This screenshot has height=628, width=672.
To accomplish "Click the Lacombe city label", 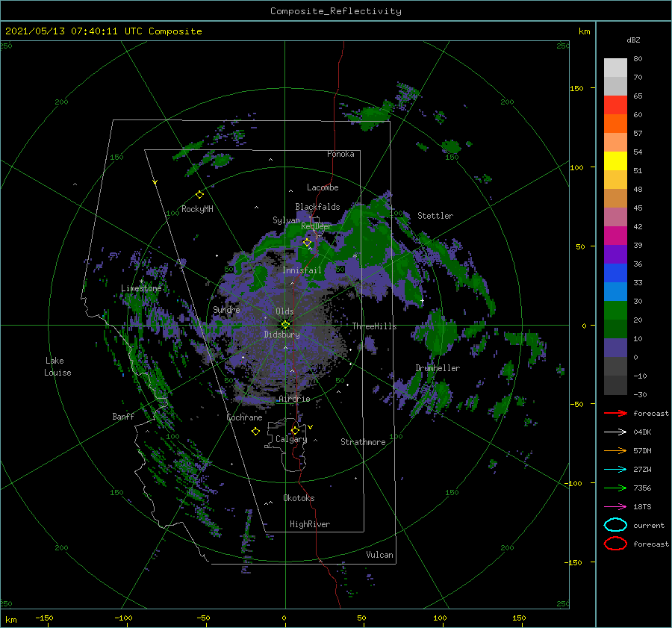I will [x=323, y=187].
